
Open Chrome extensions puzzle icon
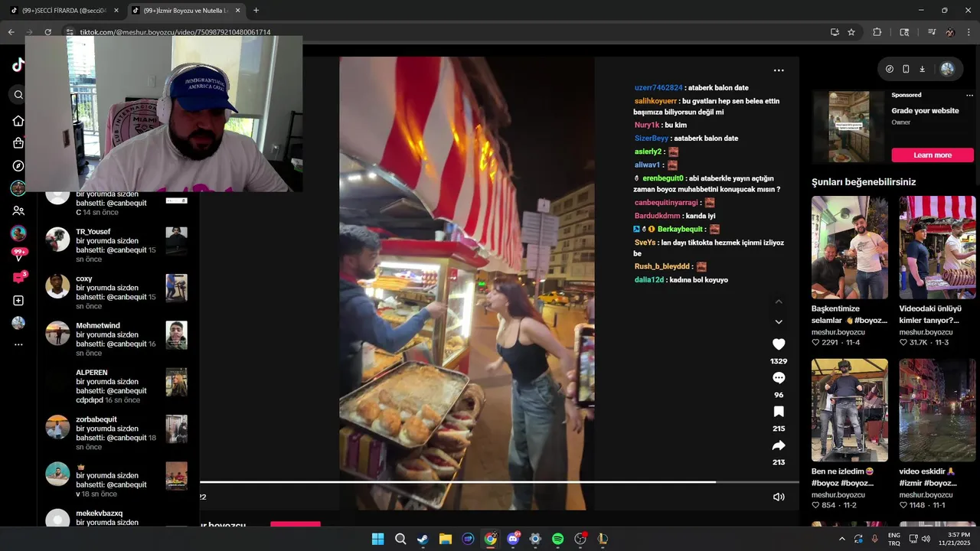(x=877, y=32)
